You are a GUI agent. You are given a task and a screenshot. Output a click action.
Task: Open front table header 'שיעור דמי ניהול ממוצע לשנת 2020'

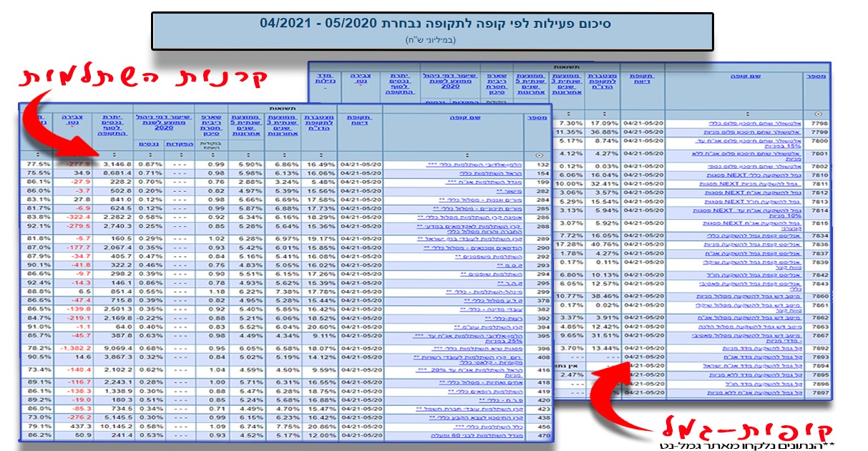(x=164, y=123)
